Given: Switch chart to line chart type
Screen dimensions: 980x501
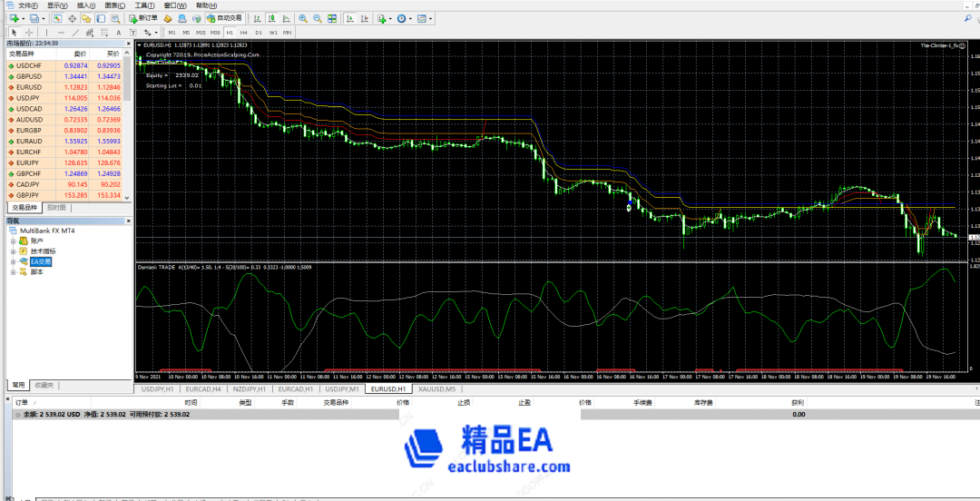Looking at the screenshot, I should point(286,19).
